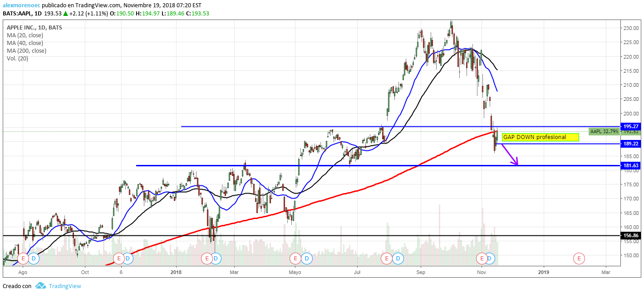The image size is (644, 294).
Task: Click earnings E marker between Jul and Sep
Action: click(387, 259)
